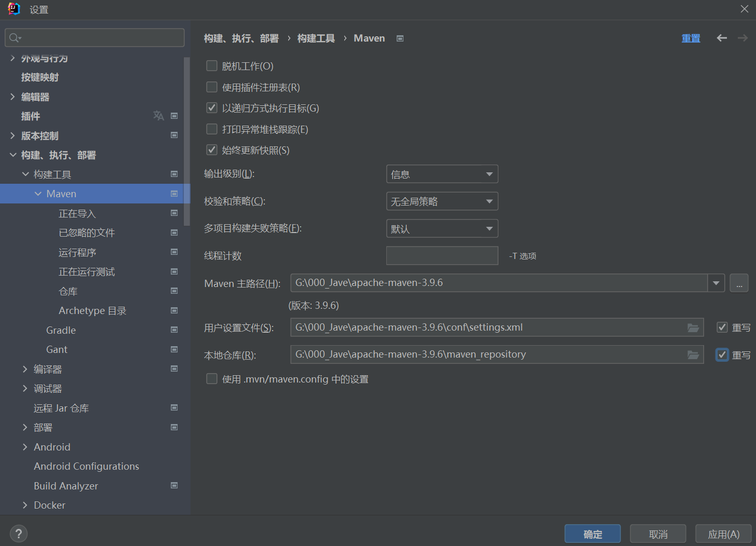Collapse the Maven tree node chevron
This screenshot has width=756, height=546.
click(x=38, y=194)
